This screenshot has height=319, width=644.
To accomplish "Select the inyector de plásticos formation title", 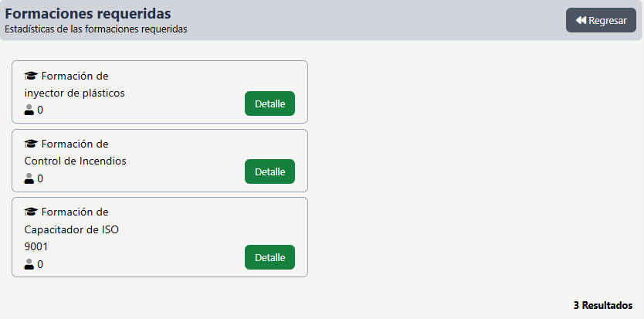I will coord(74,93).
